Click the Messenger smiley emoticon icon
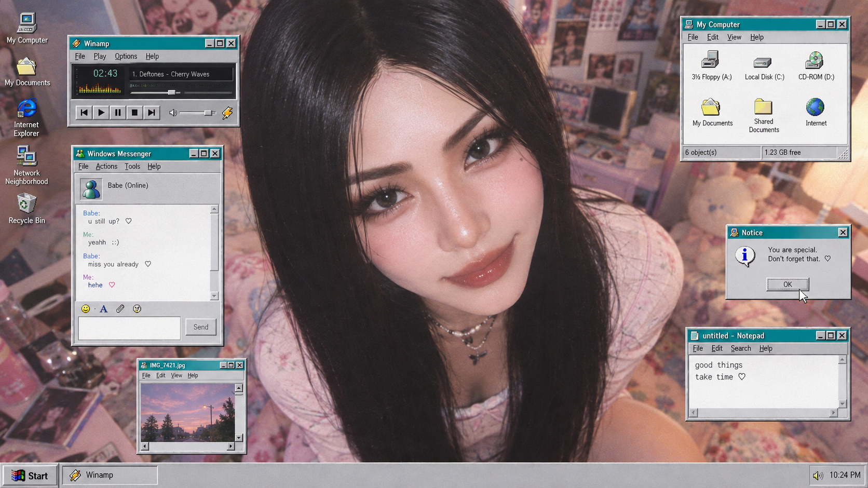This screenshot has width=868, height=488. click(x=86, y=309)
